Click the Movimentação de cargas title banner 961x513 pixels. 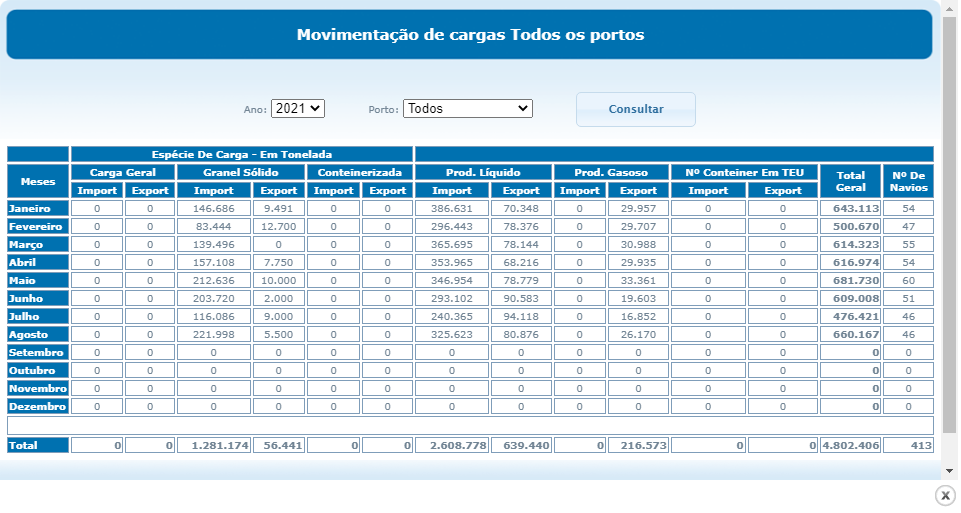[x=469, y=34]
